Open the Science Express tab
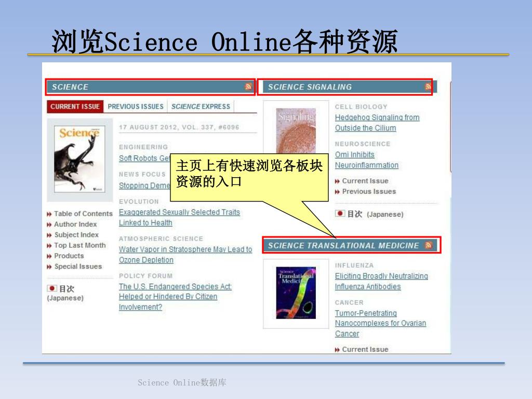The image size is (532, 399). [201, 107]
